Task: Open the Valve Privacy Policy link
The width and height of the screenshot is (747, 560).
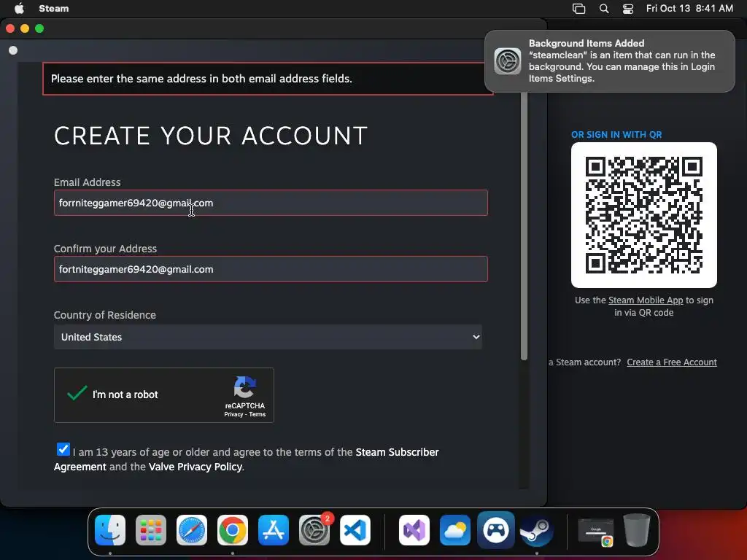Action: pos(196,467)
